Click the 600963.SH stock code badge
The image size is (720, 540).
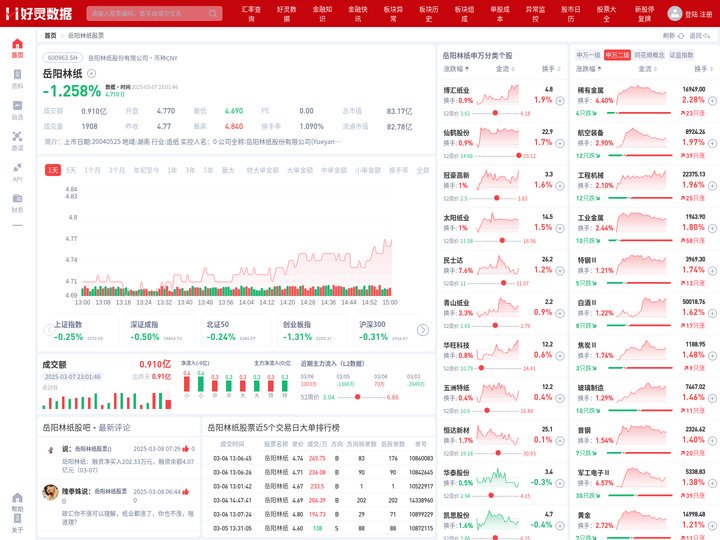[63, 58]
